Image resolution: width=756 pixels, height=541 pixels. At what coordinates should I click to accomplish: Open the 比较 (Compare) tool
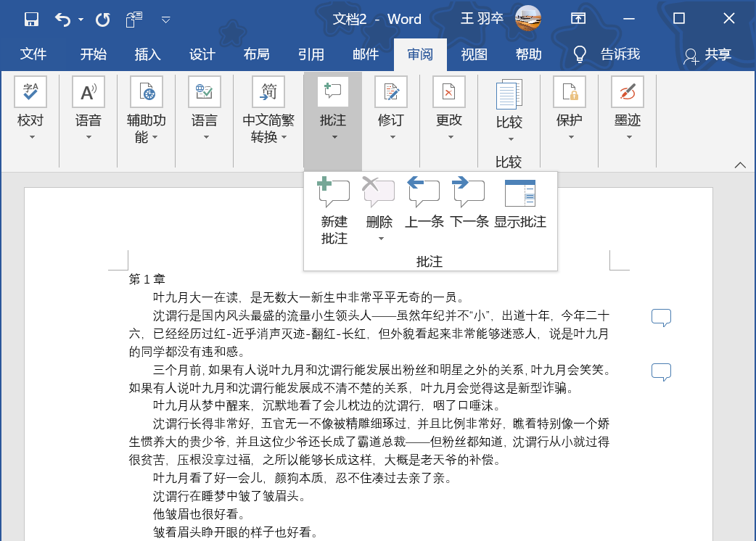click(x=509, y=102)
